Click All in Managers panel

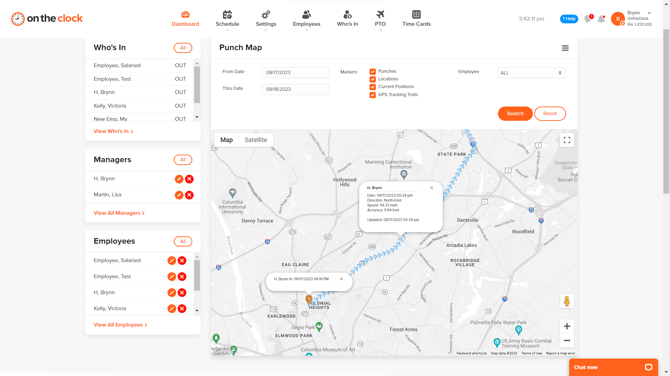pos(183,160)
